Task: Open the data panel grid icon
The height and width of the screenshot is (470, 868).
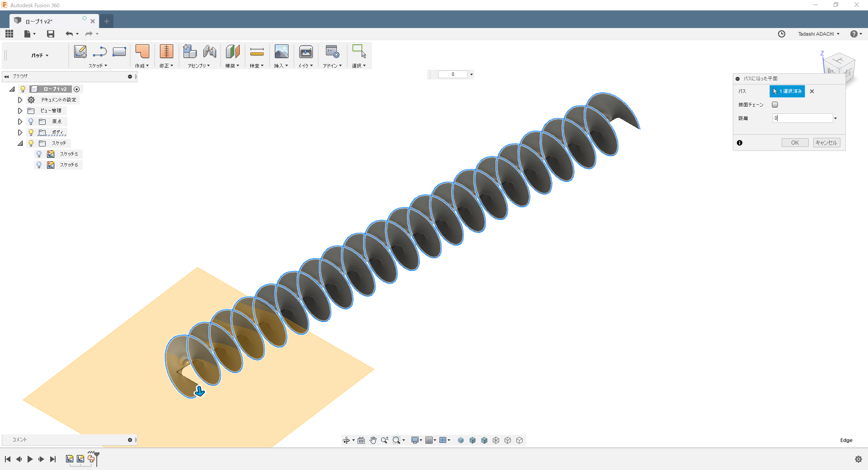Action: pyautogui.click(x=9, y=34)
